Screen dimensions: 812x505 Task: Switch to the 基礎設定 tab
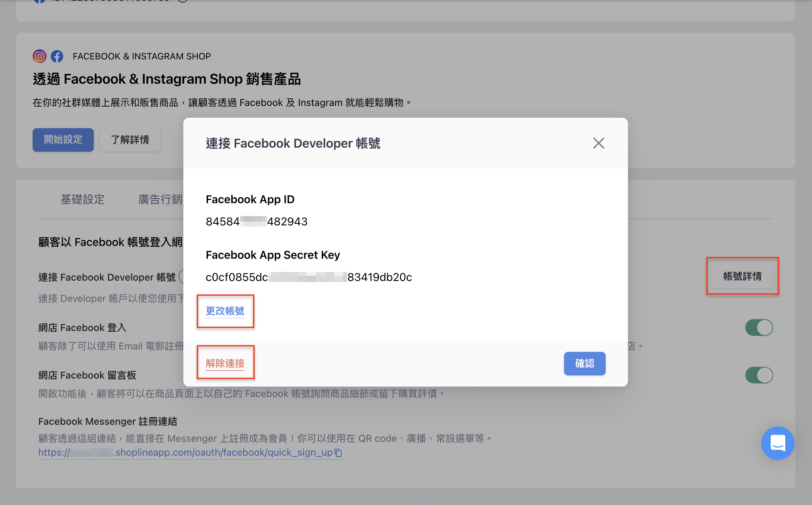(83, 199)
